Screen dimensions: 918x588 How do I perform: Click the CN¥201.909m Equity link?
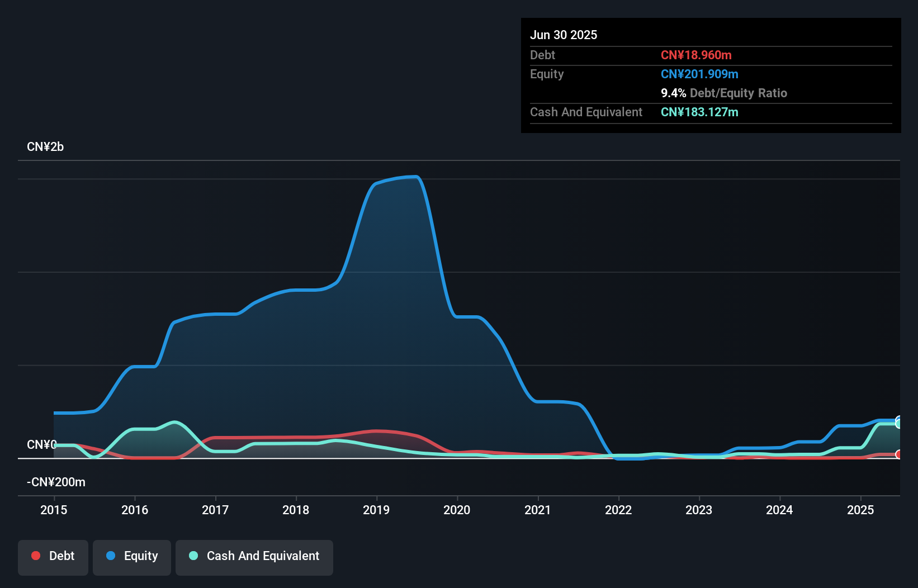pos(699,74)
